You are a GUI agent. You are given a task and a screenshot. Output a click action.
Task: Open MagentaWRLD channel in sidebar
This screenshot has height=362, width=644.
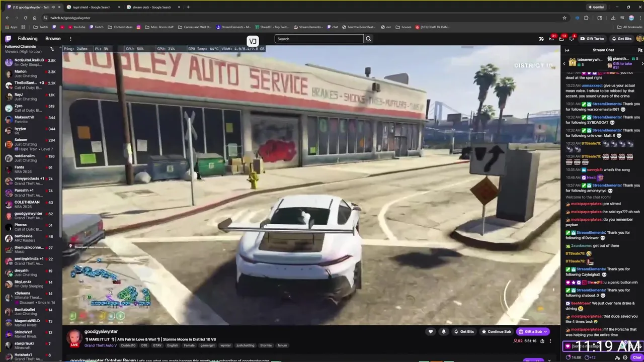tap(30, 323)
